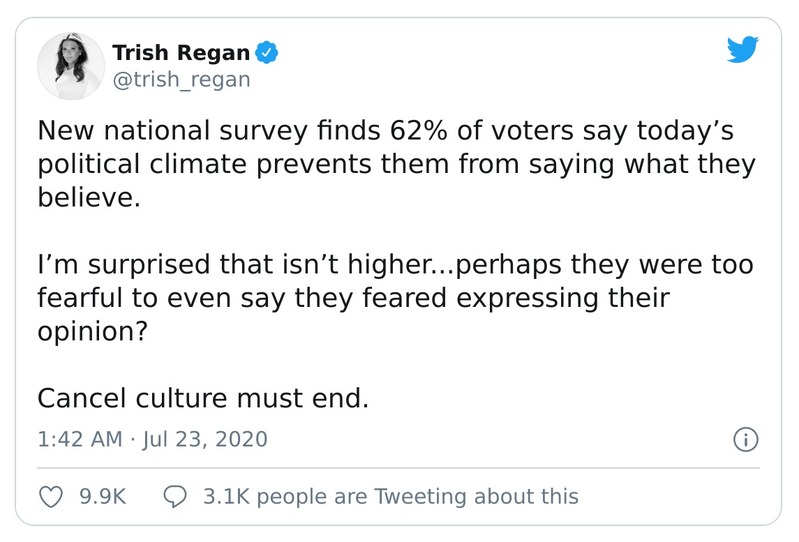
Task: Open '3.1K people are Tweeting about this'
Action: 390,496
